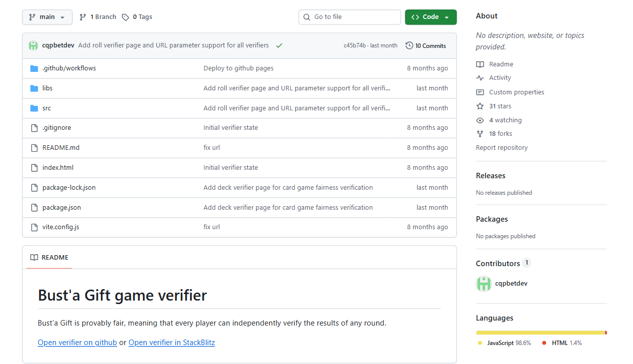The height and width of the screenshot is (364, 633).
Task: Open the vite.config.js file
Action: coord(60,227)
